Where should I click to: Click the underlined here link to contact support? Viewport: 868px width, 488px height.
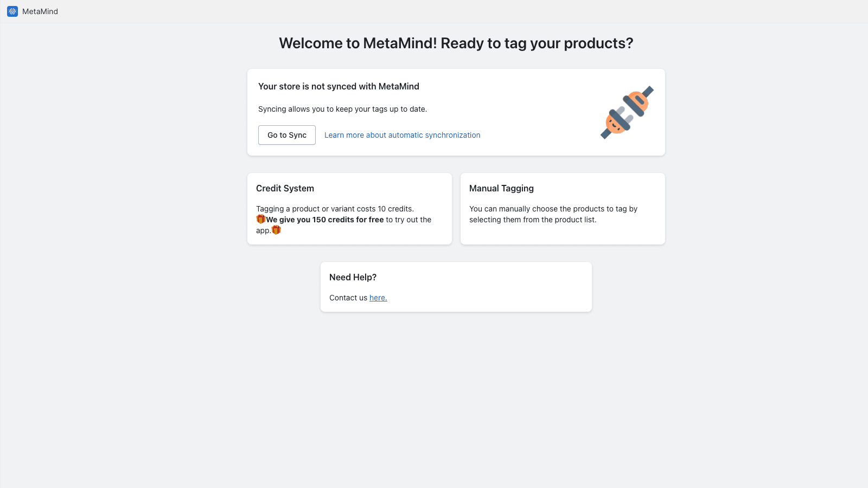[378, 298]
